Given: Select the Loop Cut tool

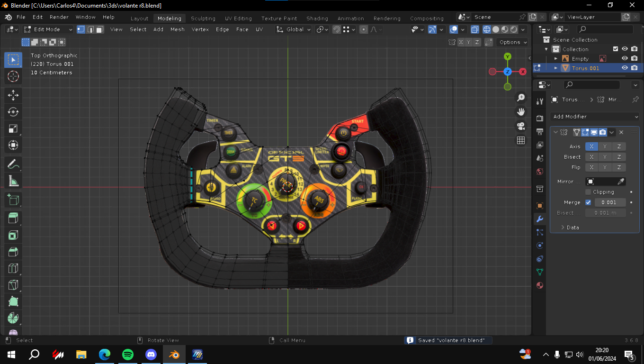Looking at the screenshot, I should tap(13, 268).
